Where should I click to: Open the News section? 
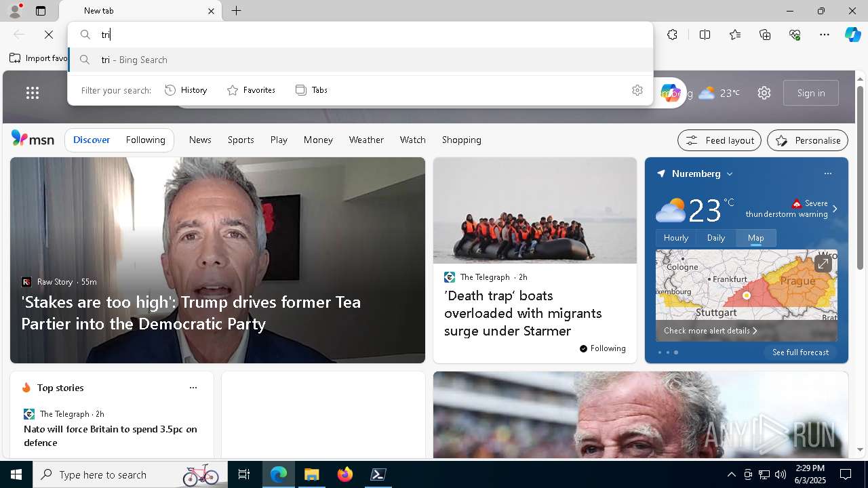coord(200,140)
